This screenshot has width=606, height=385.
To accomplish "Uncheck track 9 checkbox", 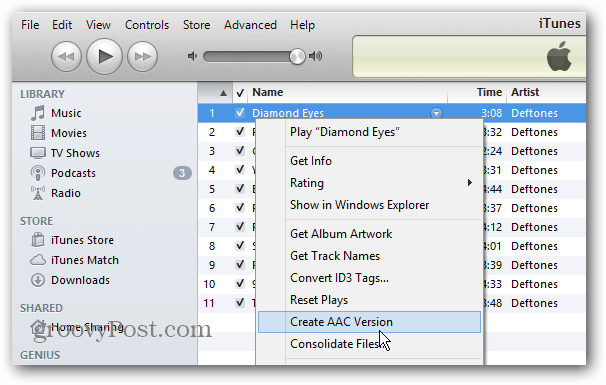I will coord(240,265).
